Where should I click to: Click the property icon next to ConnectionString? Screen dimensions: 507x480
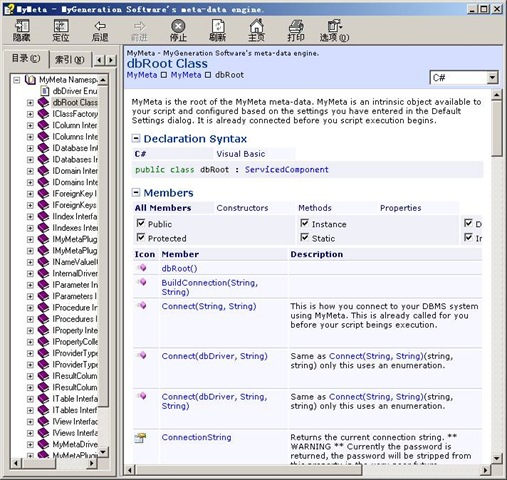(141, 437)
